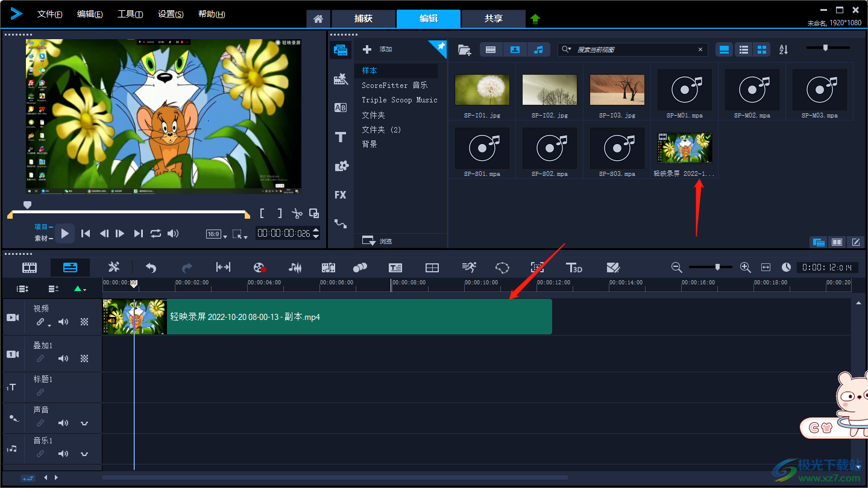868x488 pixels.
Task: Switch to timeline view icon
Action: click(x=70, y=267)
